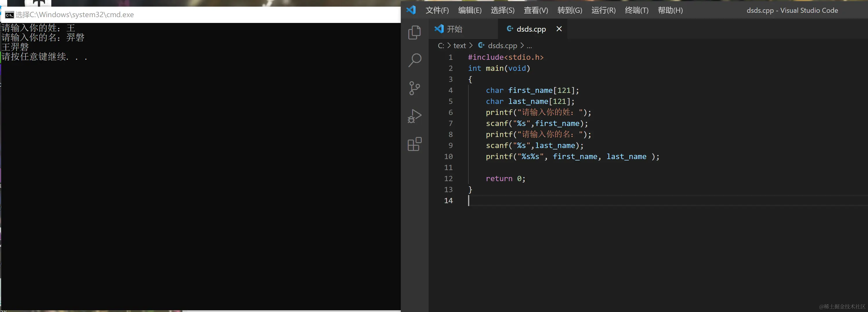The height and width of the screenshot is (312, 868).
Task: Click the empty line 14 in the editor
Action: tap(667, 201)
